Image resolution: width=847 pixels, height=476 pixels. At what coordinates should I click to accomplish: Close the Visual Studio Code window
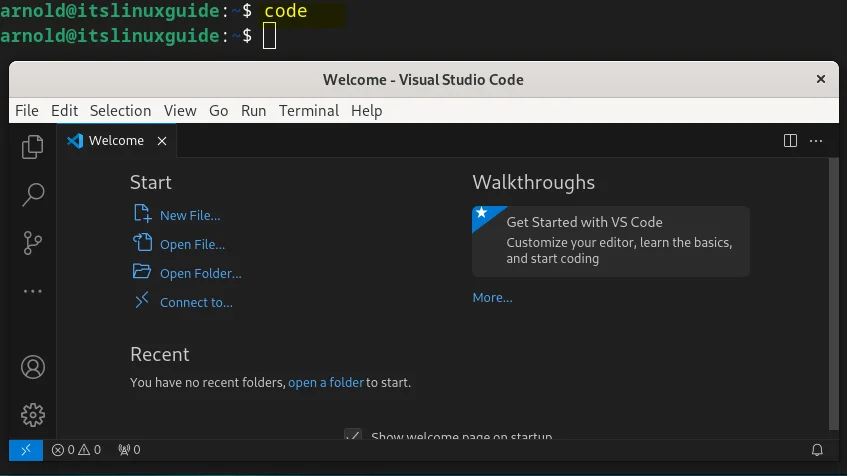tap(821, 79)
